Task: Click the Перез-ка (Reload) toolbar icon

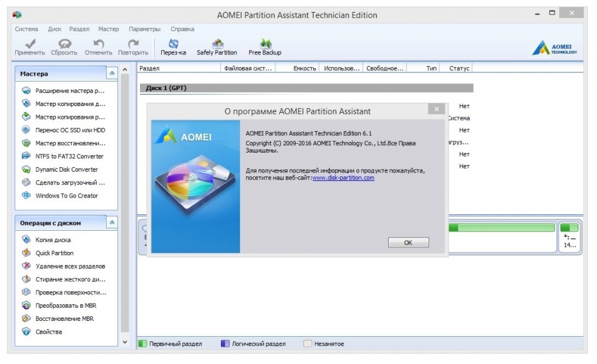Action: (173, 44)
